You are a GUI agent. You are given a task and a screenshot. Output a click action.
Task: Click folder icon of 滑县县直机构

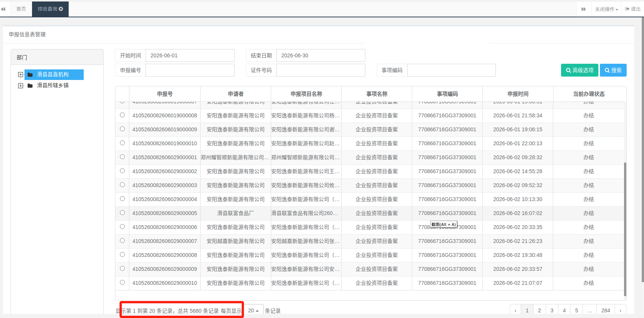click(30, 75)
